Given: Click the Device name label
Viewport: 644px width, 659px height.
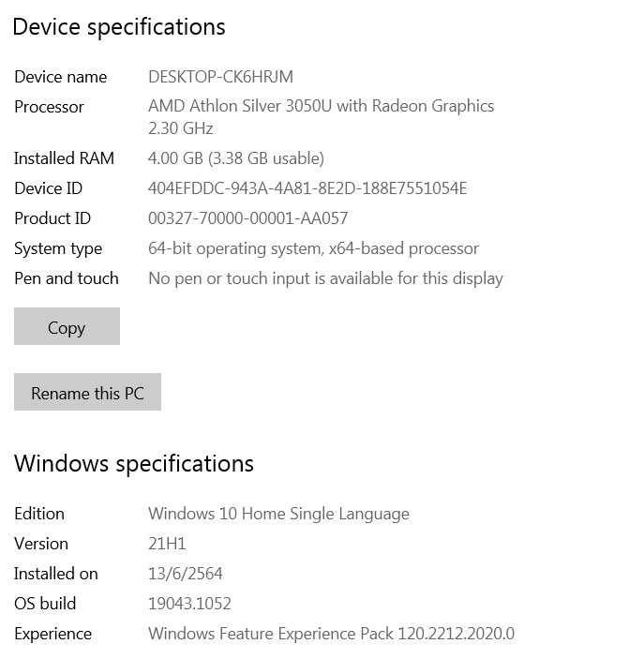Looking at the screenshot, I should click(61, 77).
